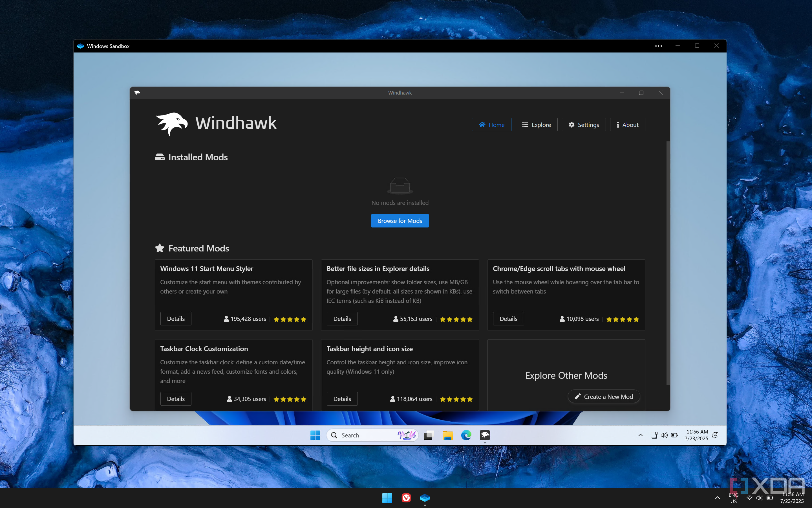The height and width of the screenshot is (508, 812).
Task: Open host Start menu button
Action: click(x=387, y=498)
